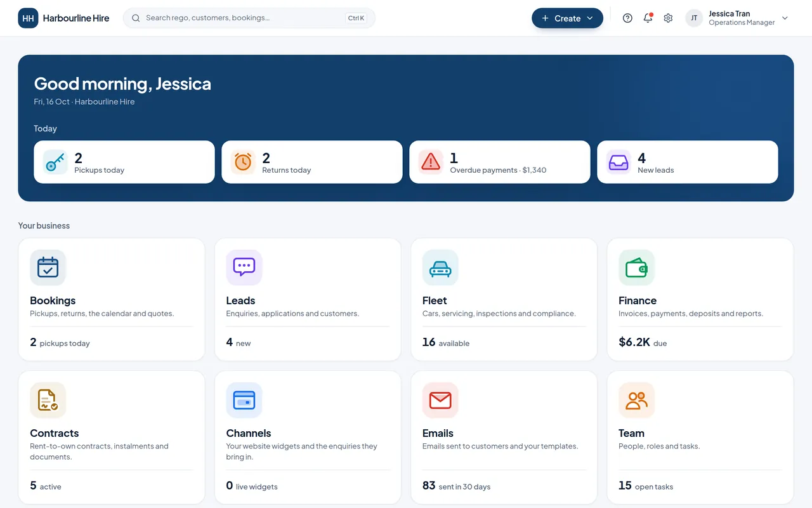Click the "83 sent in 30 days" stat
This screenshot has height=508, width=812.
456,486
